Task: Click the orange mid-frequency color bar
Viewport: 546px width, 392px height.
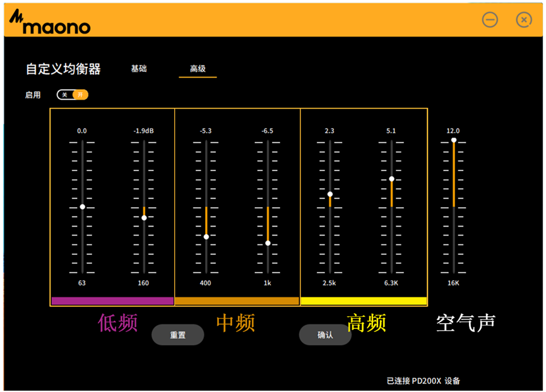Action: [x=237, y=301]
